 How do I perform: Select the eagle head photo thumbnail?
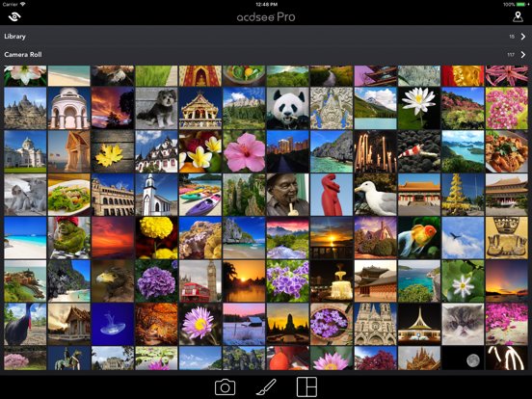click(x=113, y=281)
